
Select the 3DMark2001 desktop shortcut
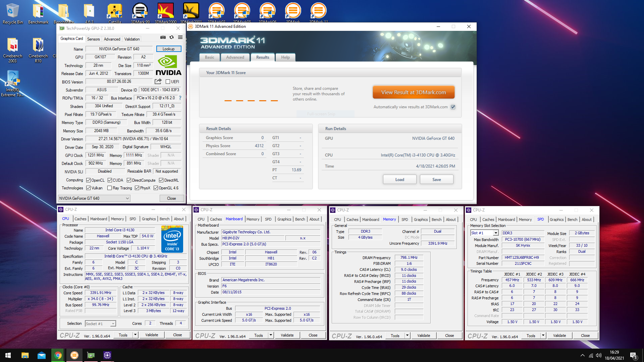(191, 13)
